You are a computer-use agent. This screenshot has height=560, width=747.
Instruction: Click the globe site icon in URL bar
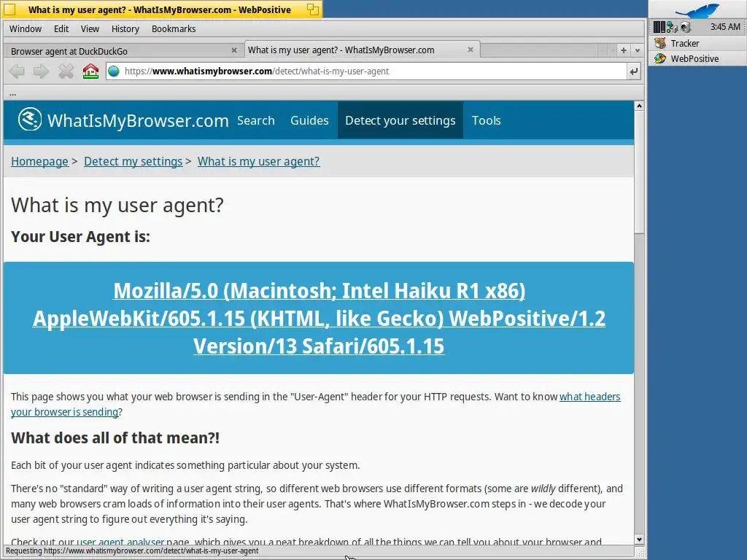(x=114, y=71)
